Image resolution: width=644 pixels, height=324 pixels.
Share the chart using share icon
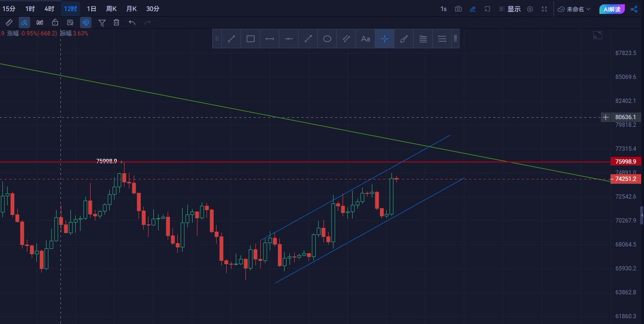[634, 9]
